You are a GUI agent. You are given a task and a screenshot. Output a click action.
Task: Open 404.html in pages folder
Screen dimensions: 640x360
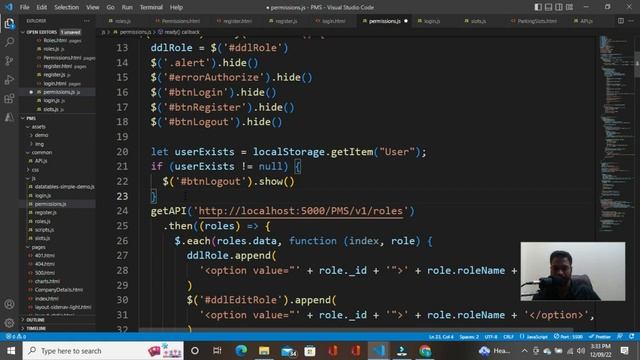(44, 264)
